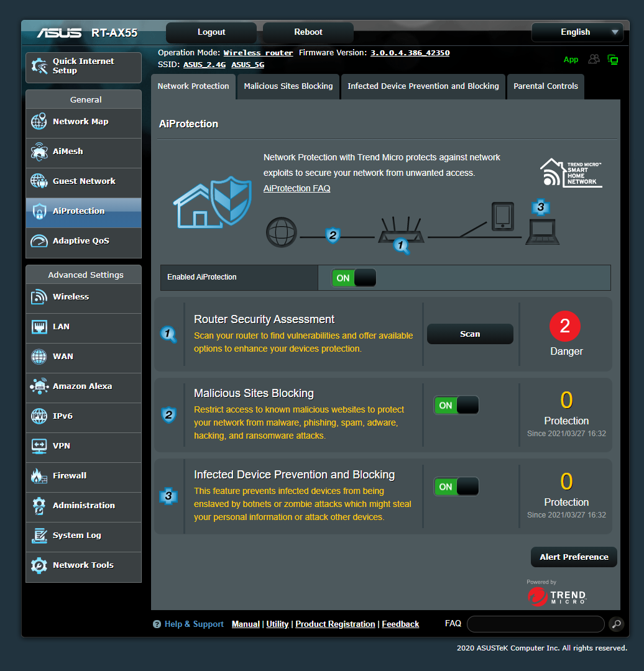
Task: Click the VPN monitor icon
Action: tap(39, 446)
